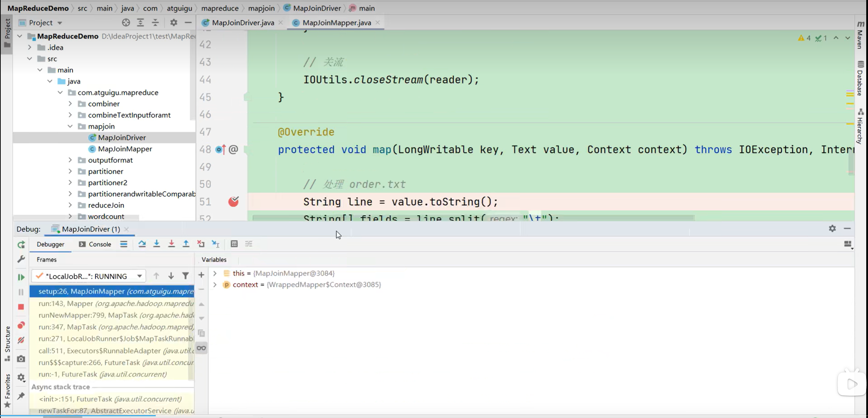
Task: Restore layout icon in debug panel
Action: pyautogui.click(x=848, y=244)
